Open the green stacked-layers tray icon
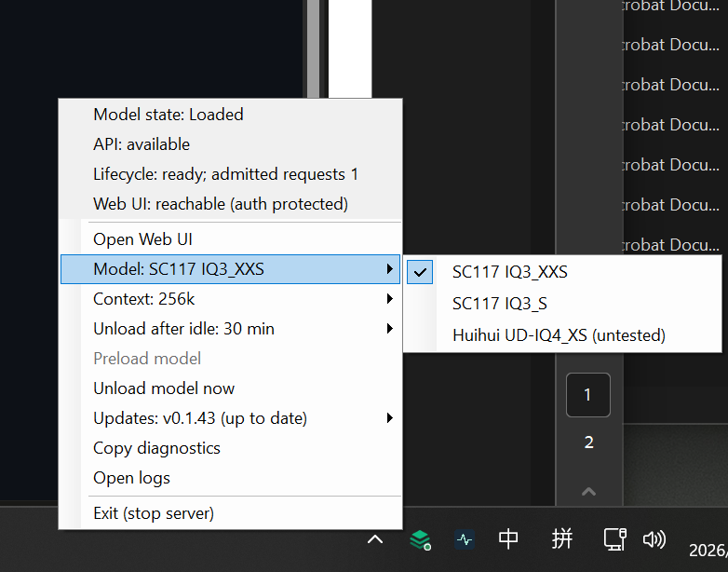 click(420, 539)
